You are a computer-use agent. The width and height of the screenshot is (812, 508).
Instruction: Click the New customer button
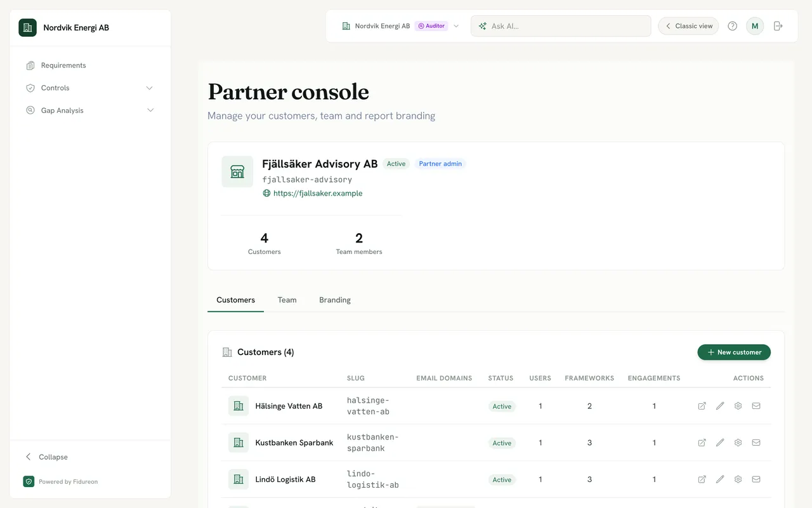pos(734,352)
